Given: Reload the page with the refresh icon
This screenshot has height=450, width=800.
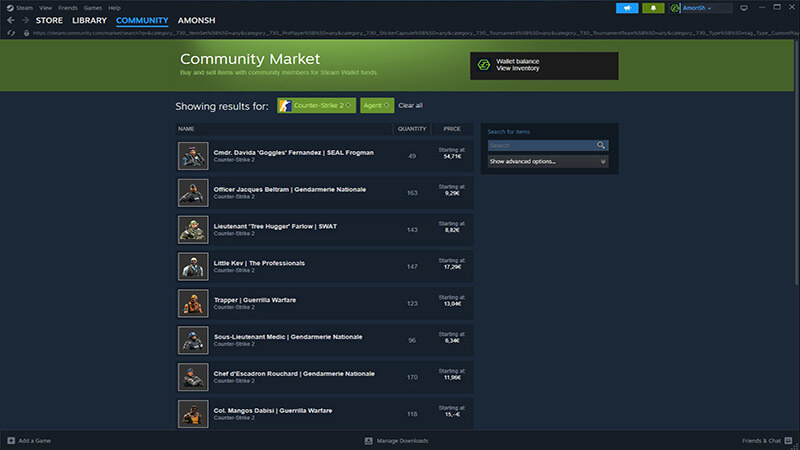Looking at the screenshot, I should click(x=11, y=33).
